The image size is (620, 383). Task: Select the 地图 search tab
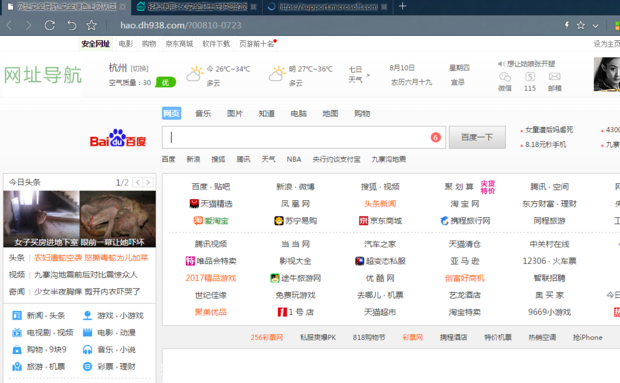coord(330,114)
